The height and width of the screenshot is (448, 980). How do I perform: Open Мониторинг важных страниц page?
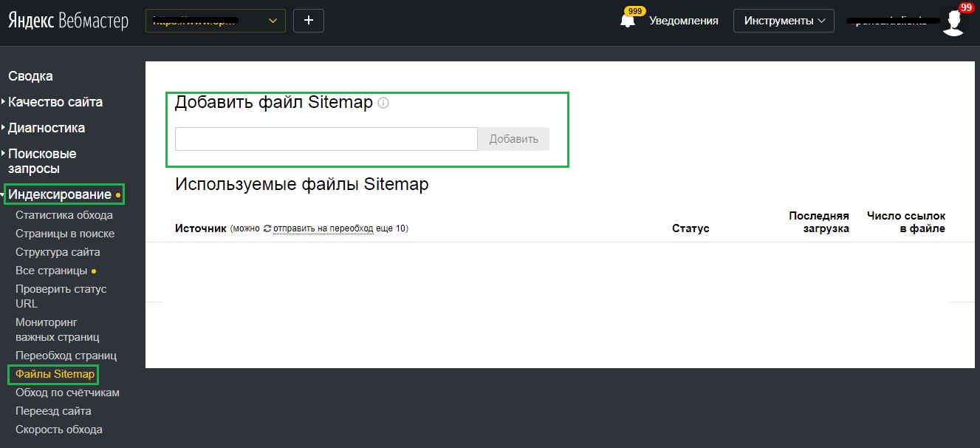[58, 330]
